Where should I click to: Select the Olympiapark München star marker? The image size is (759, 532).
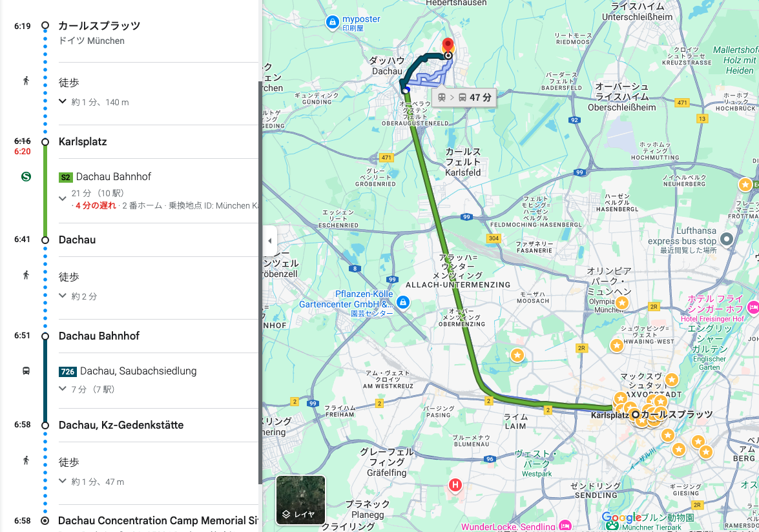(x=622, y=303)
